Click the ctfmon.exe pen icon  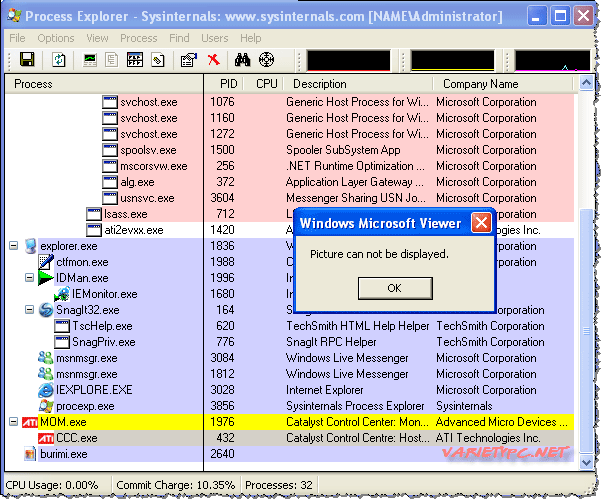click(x=46, y=262)
